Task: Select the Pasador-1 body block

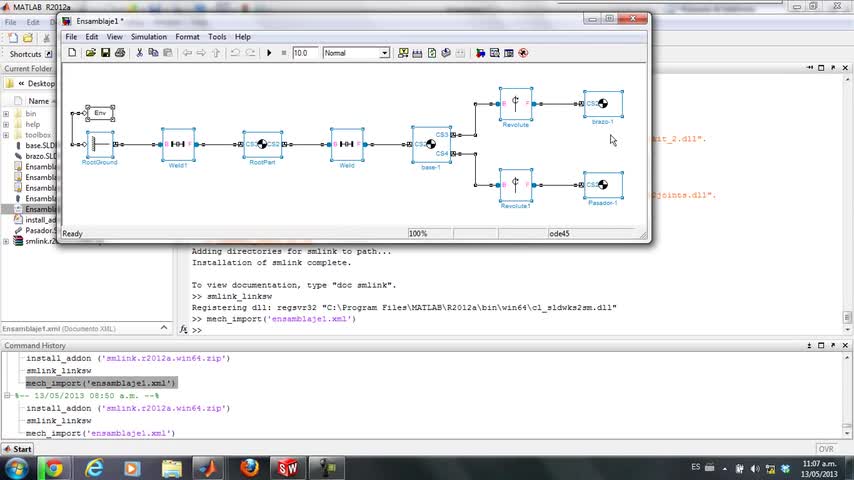Action: (603, 185)
